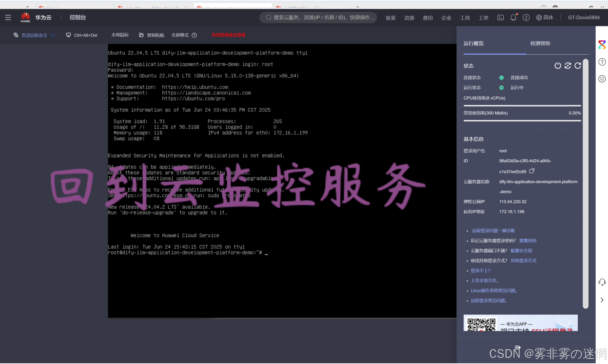
Task: Open the 费用 menu
Action: pos(427,18)
